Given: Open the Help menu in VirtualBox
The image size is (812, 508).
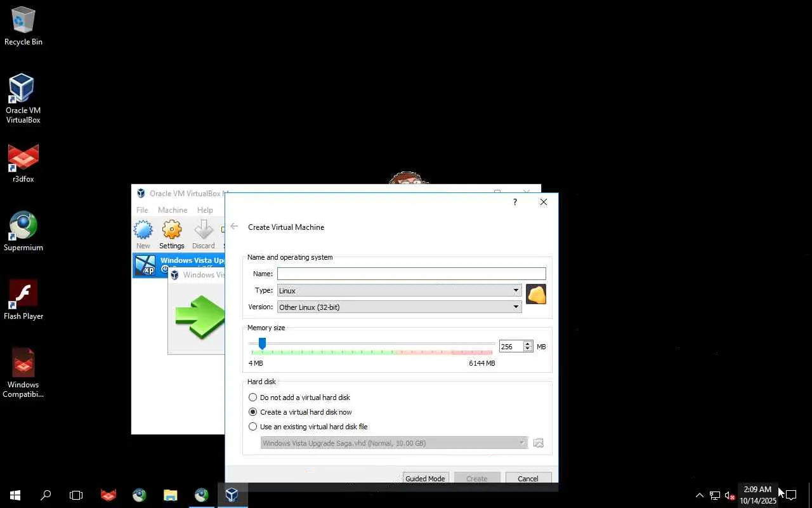Looking at the screenshot, I should (205, 210).
